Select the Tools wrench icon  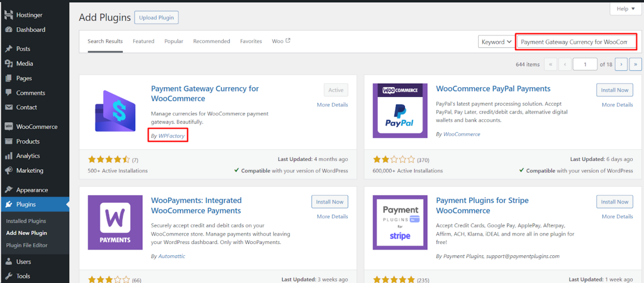(9, 276)
